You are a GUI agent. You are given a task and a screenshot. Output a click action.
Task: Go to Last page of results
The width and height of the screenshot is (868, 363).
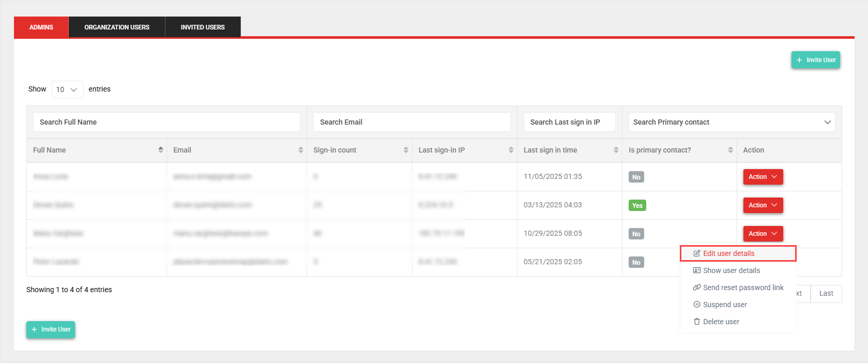coord(826,294)
